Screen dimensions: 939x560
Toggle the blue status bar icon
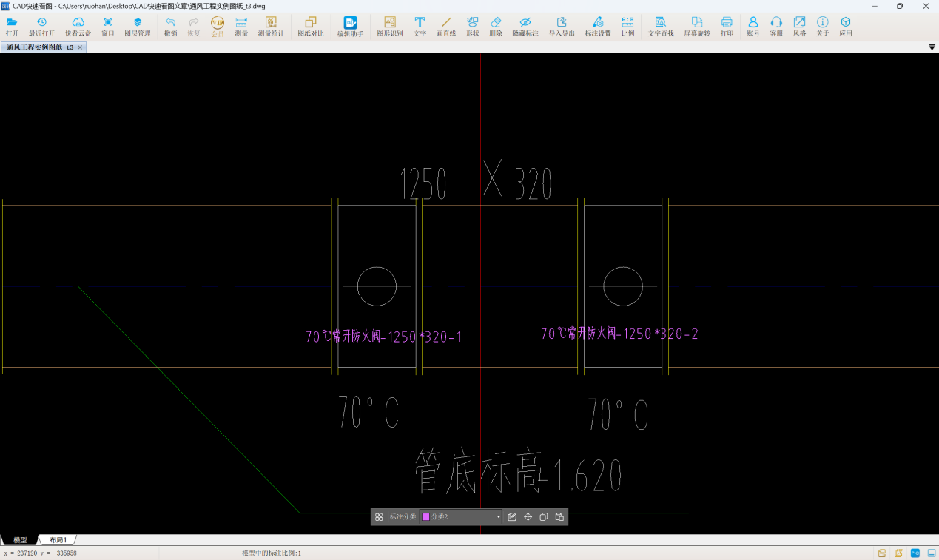tap(915, 553)
